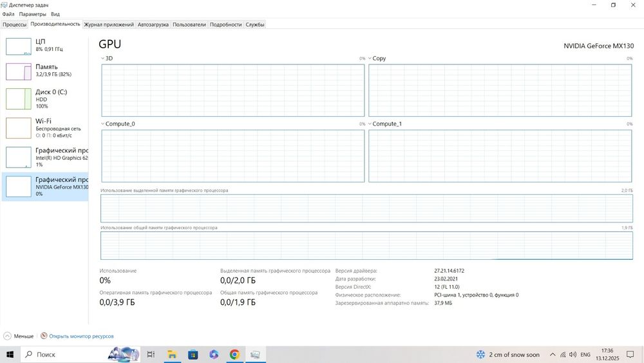Image resolution: width=644 pixels, height=363 pixels.
Task: Open the Параметры menu
Action: (32, 14)
